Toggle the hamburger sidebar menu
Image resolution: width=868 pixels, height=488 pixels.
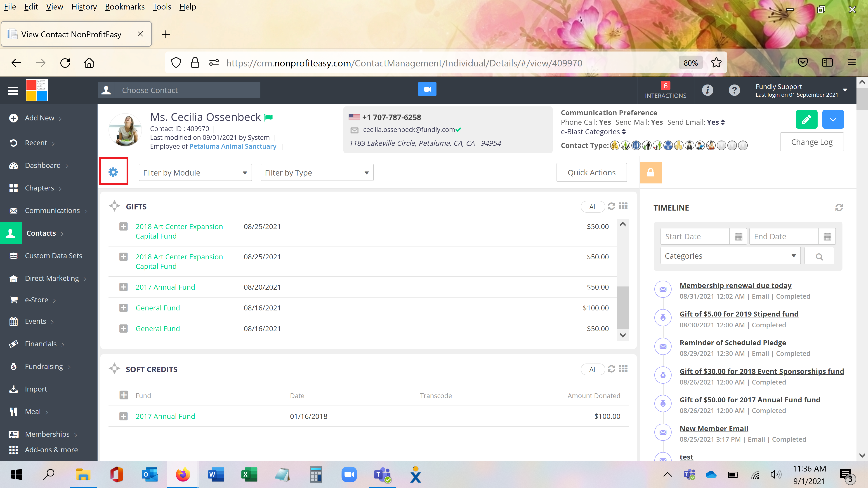coord(13,90)
